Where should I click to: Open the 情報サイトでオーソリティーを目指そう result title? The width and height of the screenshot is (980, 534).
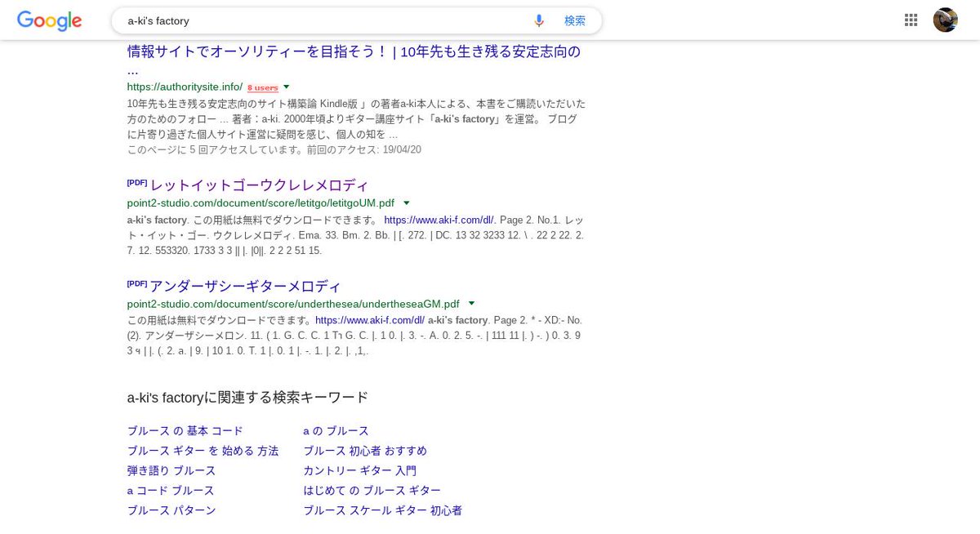tap(354, 60)
